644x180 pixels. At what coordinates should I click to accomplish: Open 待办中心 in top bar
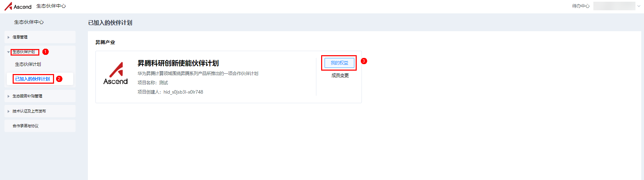(x=581, y=6)
